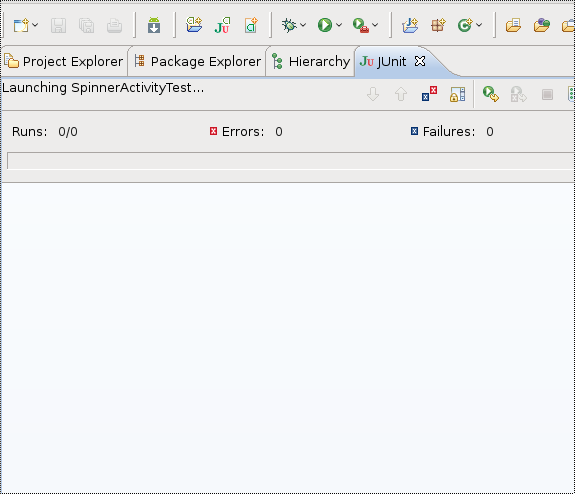This screenshot has height=494, width=575.
Task: Open the Hierarchy tab
Action: (311, 62)
